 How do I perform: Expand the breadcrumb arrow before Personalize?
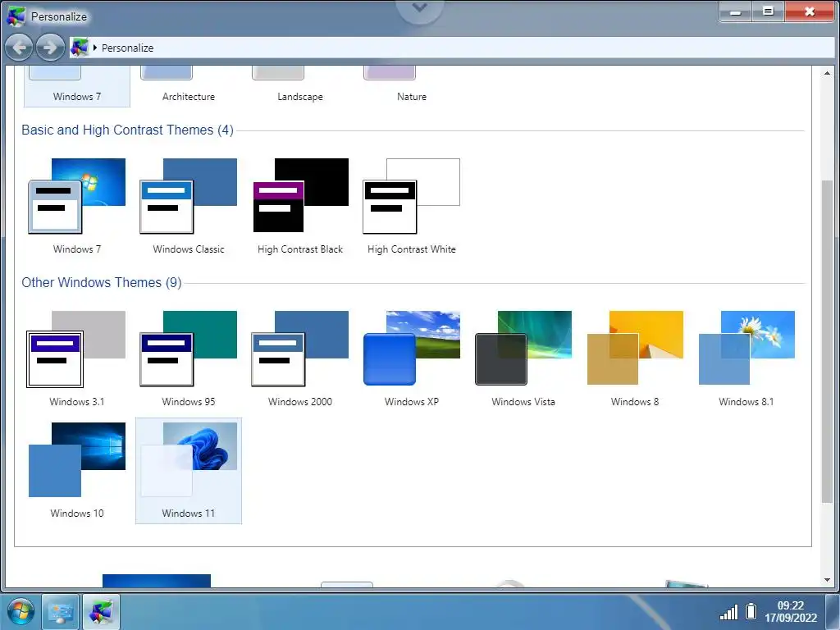click(x=95, y=48)
